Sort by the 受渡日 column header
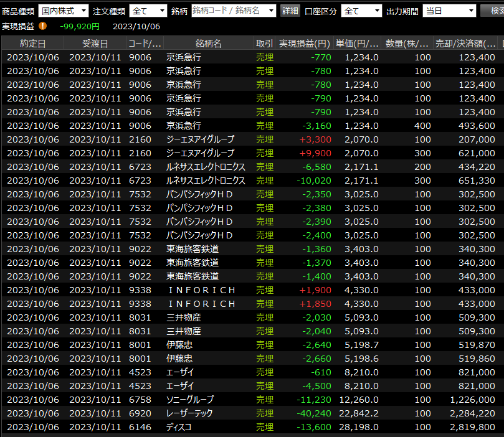This screenshot has height=437, width=504. pyautogui.click(x=95, y=43)
